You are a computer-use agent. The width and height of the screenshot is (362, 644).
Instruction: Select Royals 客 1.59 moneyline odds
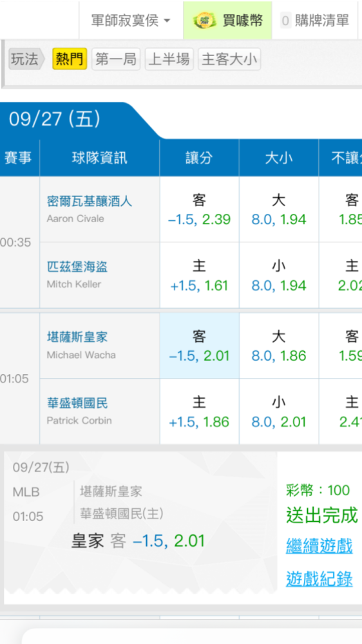(341, 345)
